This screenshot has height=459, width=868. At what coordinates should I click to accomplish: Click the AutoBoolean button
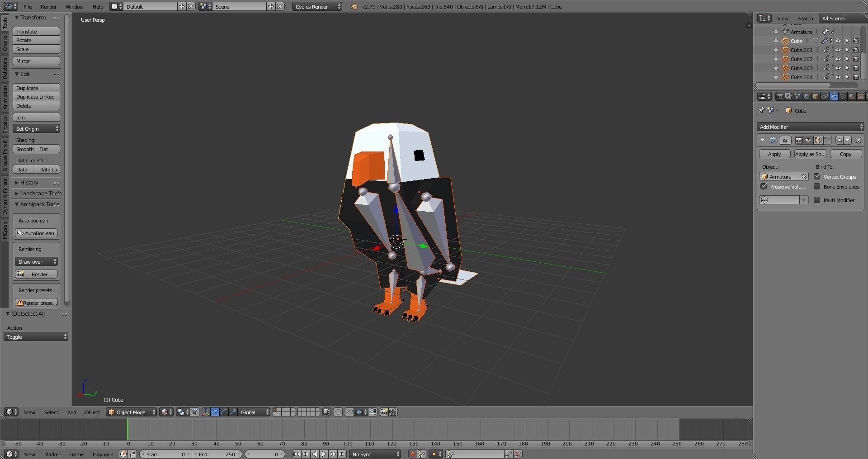(x=36, y=233)
